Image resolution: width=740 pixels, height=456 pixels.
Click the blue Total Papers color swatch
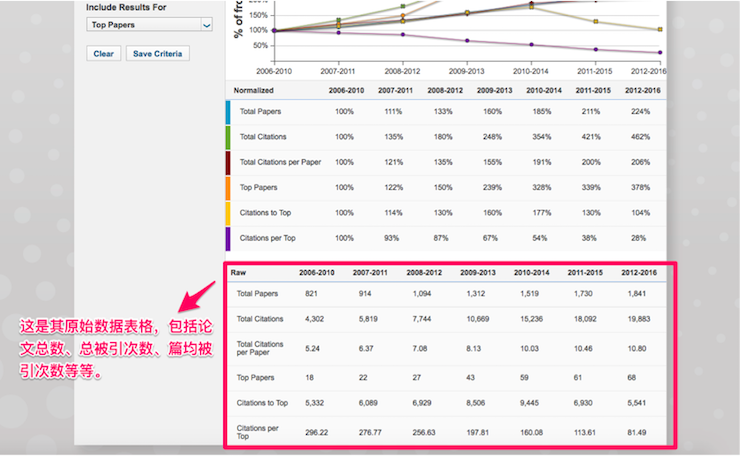tap(229, 110)
